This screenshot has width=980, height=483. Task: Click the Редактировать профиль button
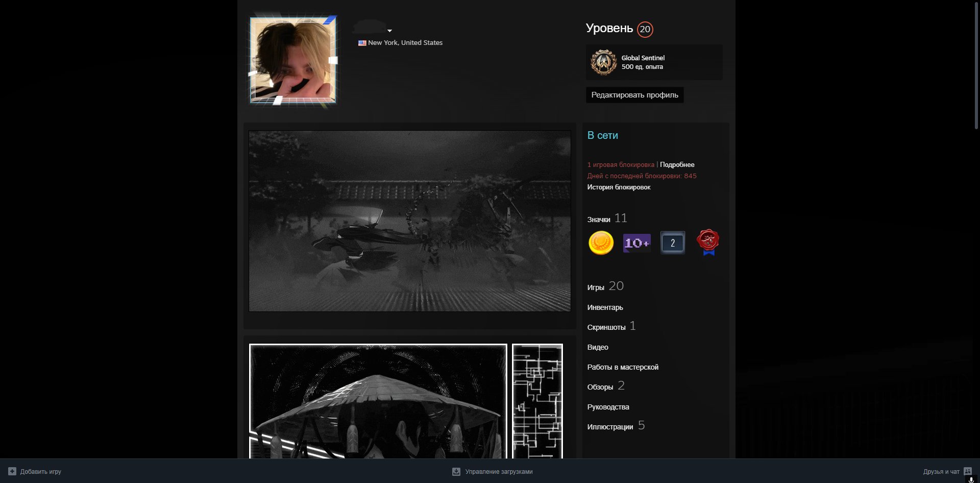tap(634, 95)
